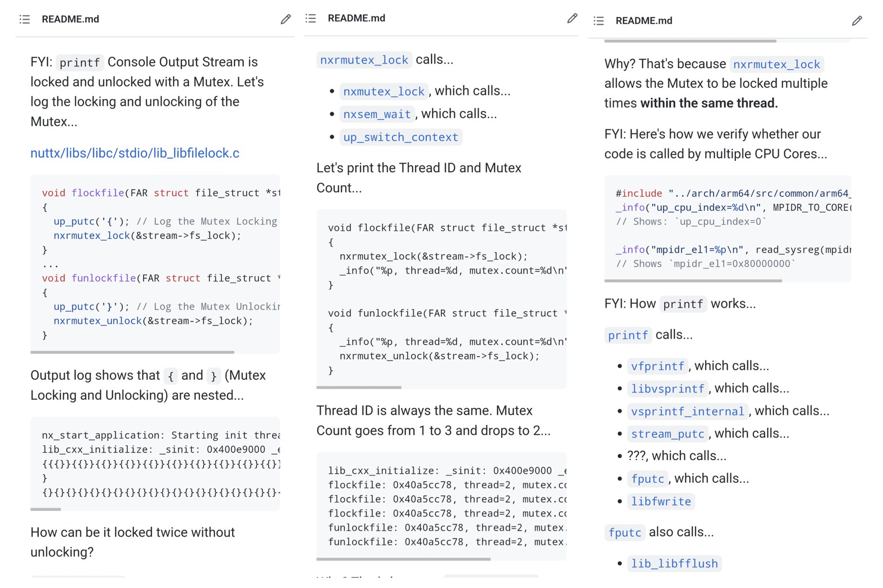Screen dimensions: 883x588
Task: Open the lib_libfilelock.c file link
Action: point(135,153)
